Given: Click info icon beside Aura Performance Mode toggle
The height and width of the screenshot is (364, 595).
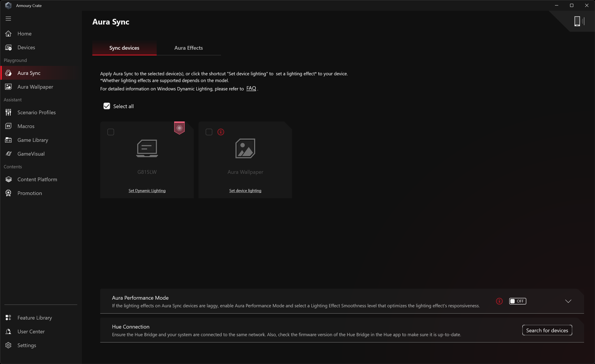Looking at the screenshot, I should (x=499, y=301).
